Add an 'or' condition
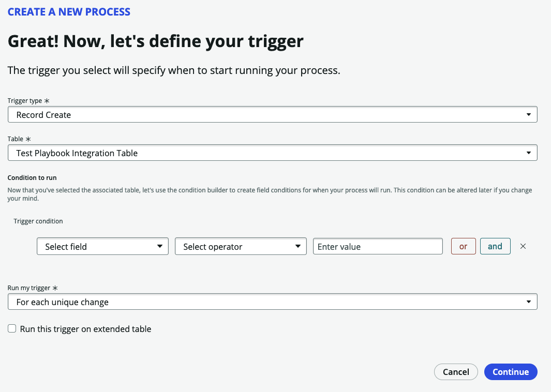 463,247
